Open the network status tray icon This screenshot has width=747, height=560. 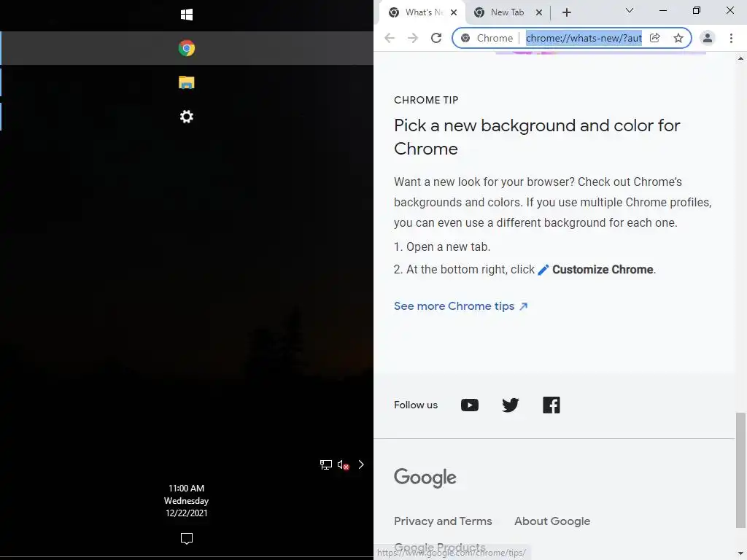326,464
